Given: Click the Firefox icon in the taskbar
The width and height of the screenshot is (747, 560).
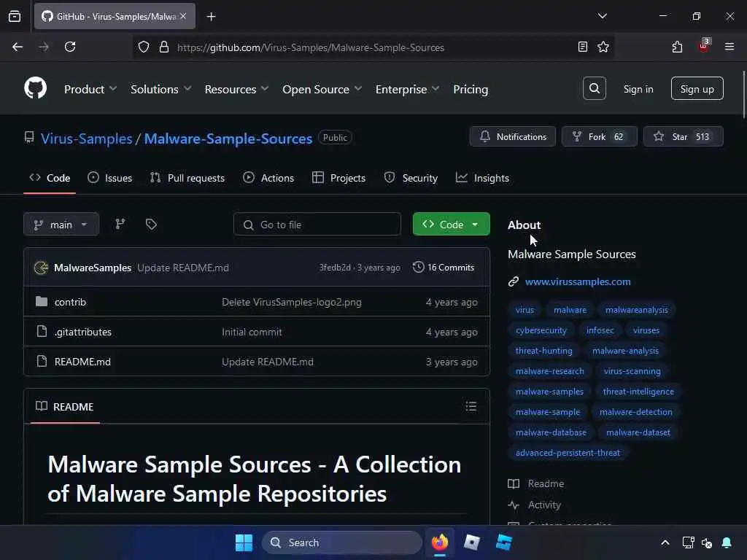Looking at the screenshot, I should pos(440,542).
